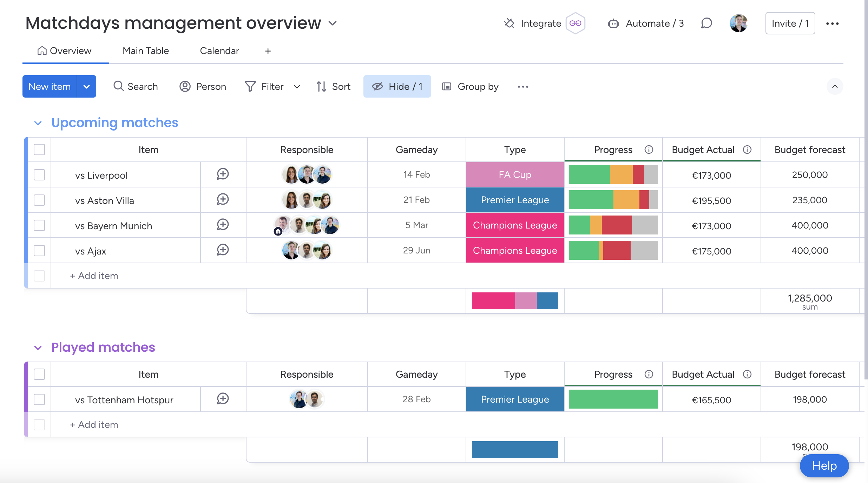Add item in Played matches group
The image size is (868, 483).
click(94, 425)
